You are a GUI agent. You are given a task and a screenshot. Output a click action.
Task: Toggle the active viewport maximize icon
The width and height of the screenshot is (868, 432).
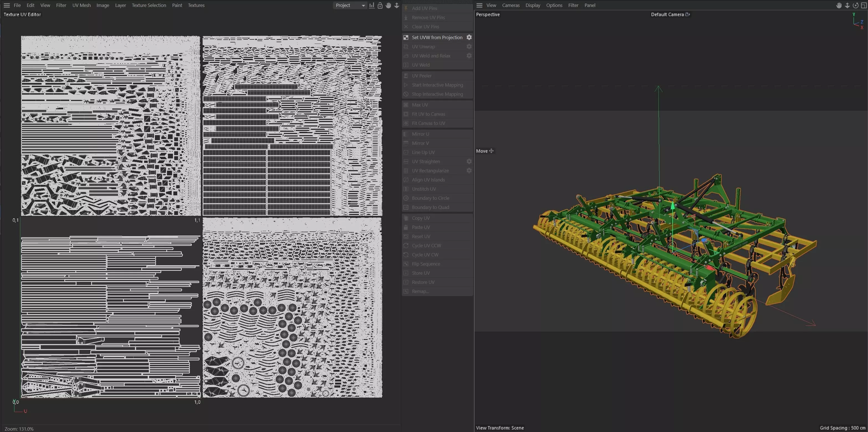tap(864, 5)
